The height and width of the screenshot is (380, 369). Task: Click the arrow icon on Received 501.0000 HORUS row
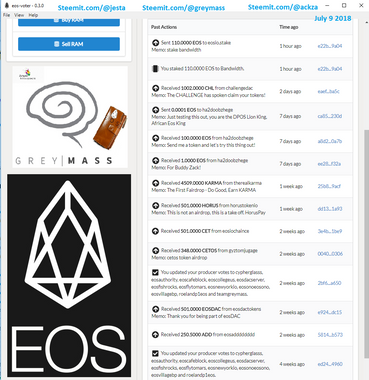click(x=155, y=205)
